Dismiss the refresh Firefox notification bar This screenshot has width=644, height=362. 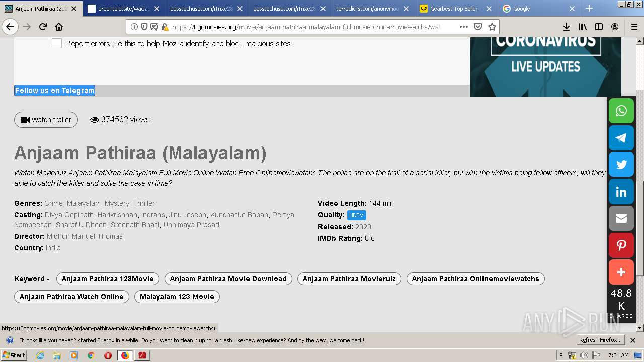pyautogui.click(x=633, y=340)
